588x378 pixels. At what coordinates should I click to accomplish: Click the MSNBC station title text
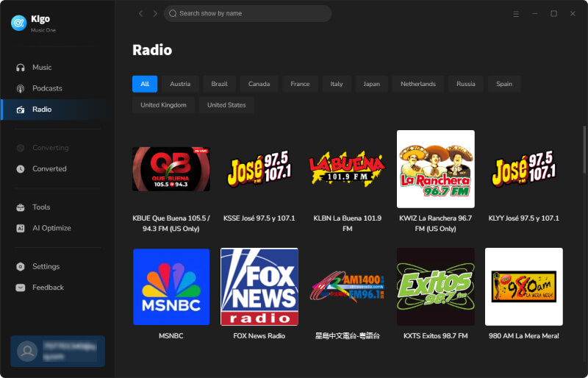[x=171, y=336]
